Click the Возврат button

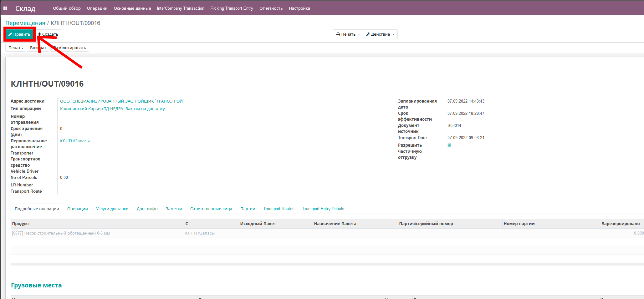tap(38, 48)
